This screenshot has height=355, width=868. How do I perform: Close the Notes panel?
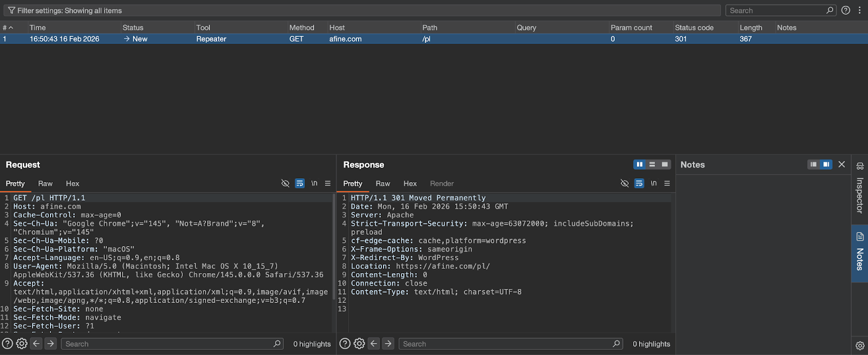(842, 164)
